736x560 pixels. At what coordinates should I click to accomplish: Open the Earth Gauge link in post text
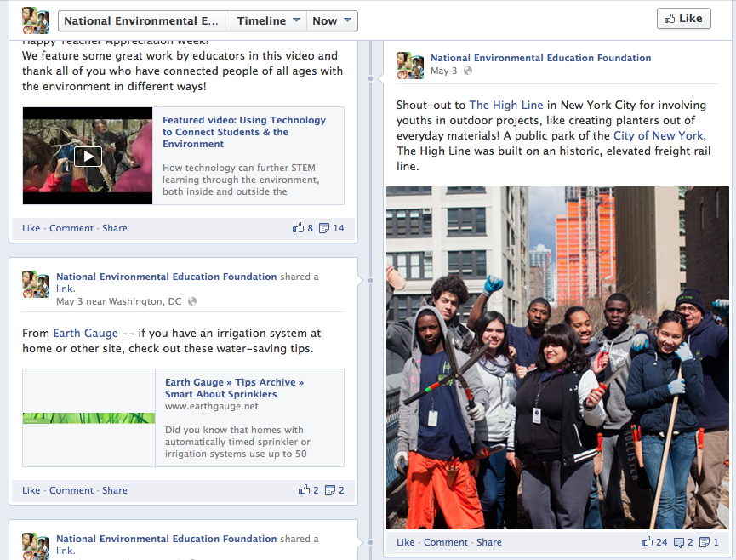[85, 334]
